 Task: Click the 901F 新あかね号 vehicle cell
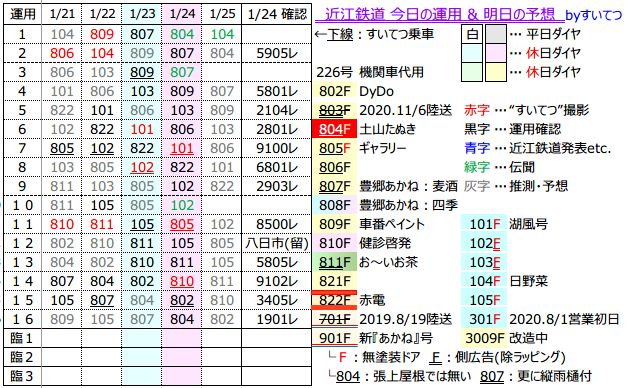tap(335, 338)
